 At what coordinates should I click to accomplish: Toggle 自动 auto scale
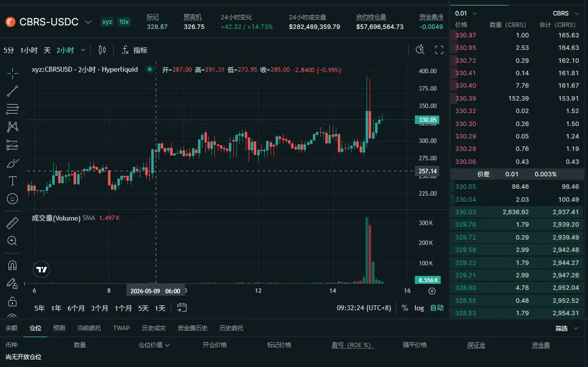(x=437, y=308)
